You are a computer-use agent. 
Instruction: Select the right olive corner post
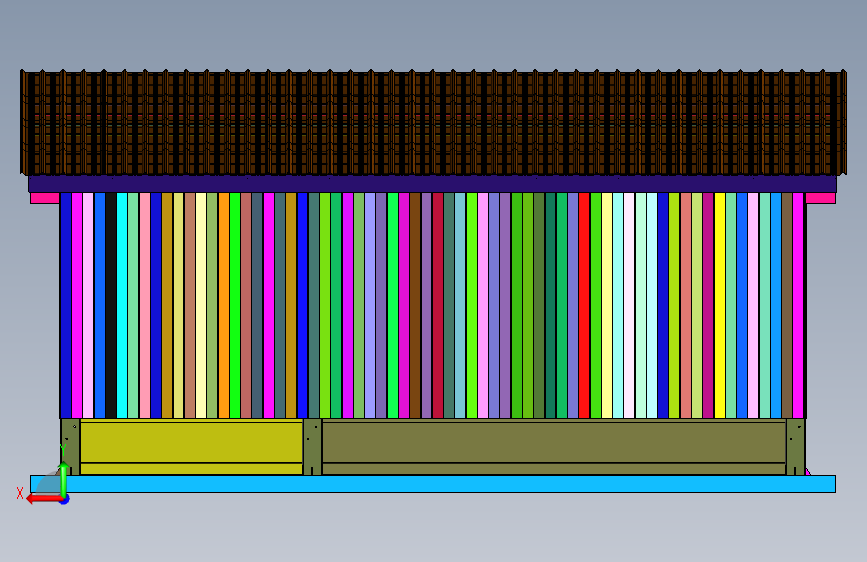point(796,447)
